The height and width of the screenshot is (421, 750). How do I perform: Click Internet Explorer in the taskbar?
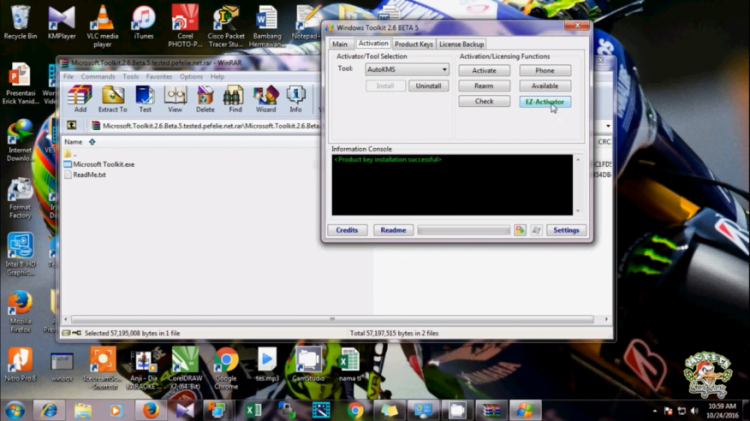pos(49,410)
